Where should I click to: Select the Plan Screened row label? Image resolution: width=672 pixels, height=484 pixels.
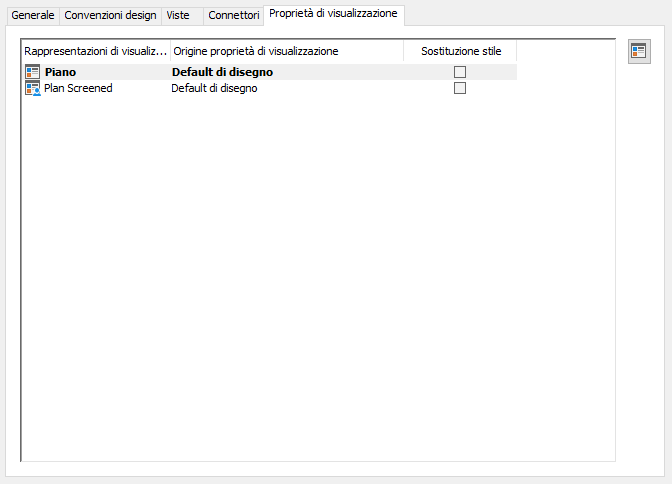(x=78, y=88)
